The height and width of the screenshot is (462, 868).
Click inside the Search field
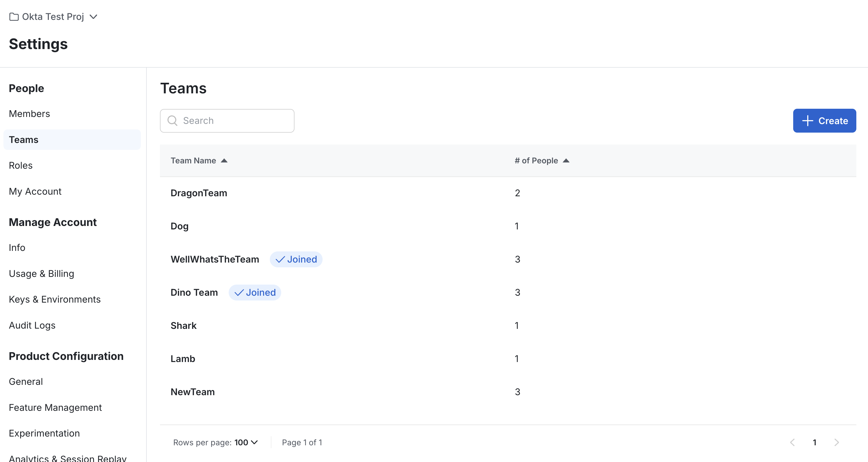click(227, 120)
